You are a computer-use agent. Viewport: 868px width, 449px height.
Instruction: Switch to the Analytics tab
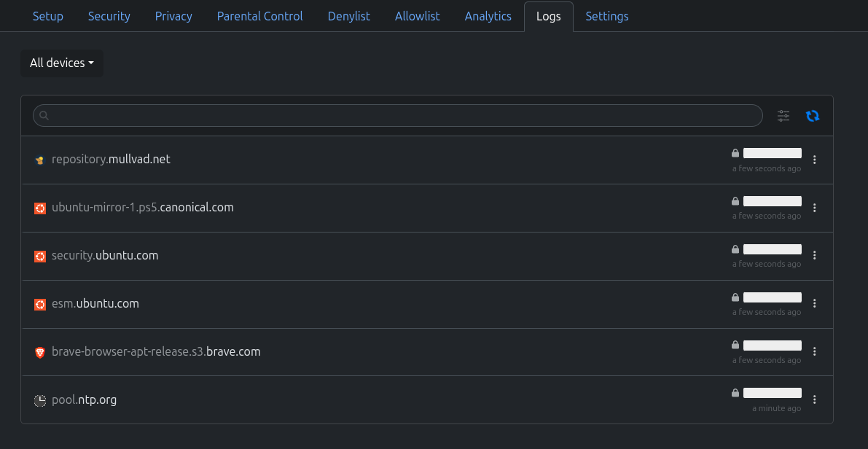coord(488,16)
